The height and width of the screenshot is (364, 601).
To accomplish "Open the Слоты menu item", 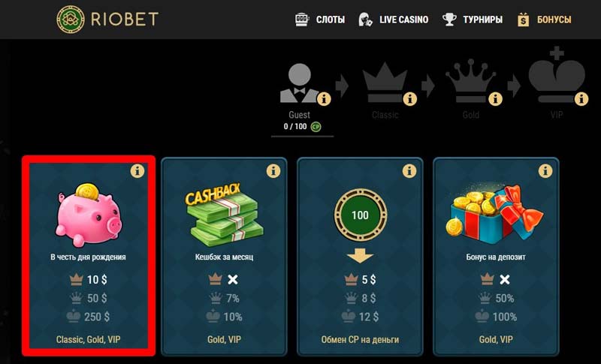I will coord(320,20).
